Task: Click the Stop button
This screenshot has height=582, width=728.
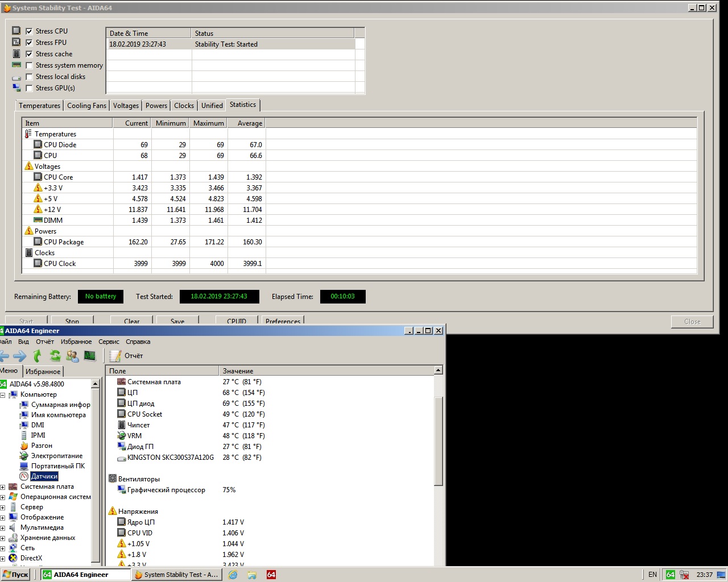Action: (72, 321)
